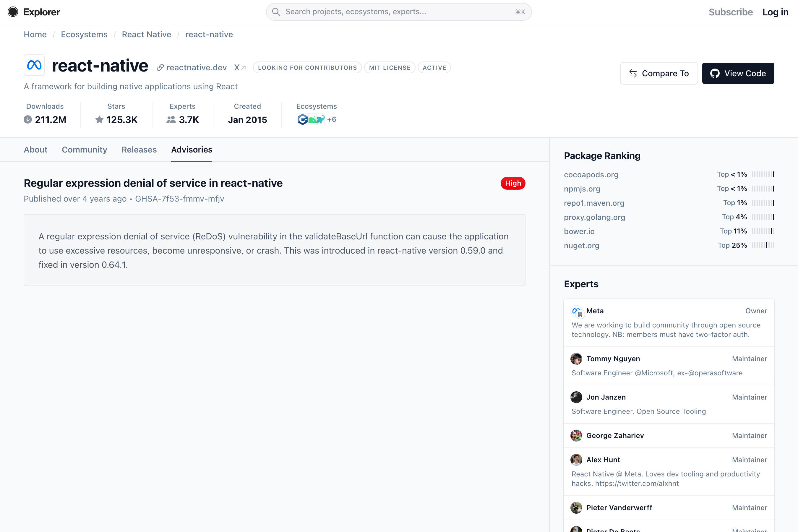
Task: Open the X social link icon
Action: click(x=239, y=67)
